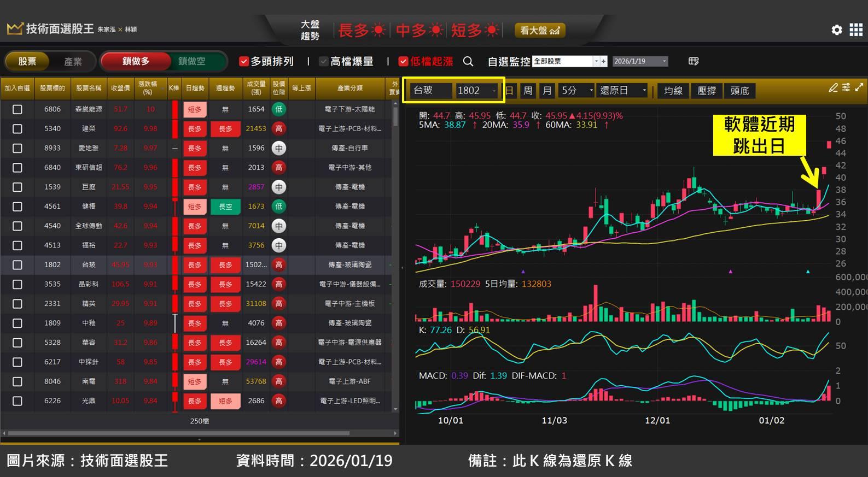The image size is (868, 477).
Task: Click the 中 price-level badge for 4513
Action: pos(279,245)
